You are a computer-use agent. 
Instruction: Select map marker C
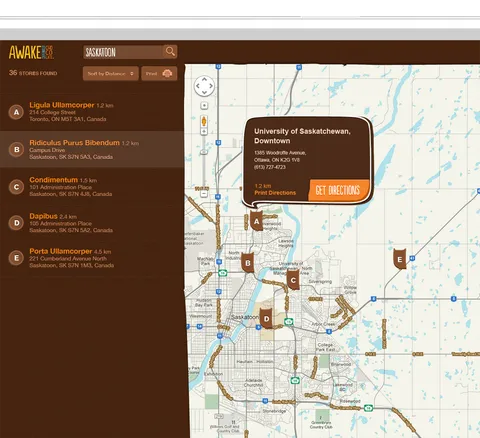pos(293,280)
